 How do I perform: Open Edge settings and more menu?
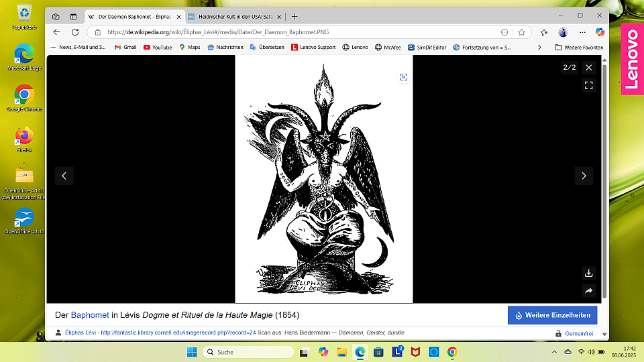pos(582,32)
